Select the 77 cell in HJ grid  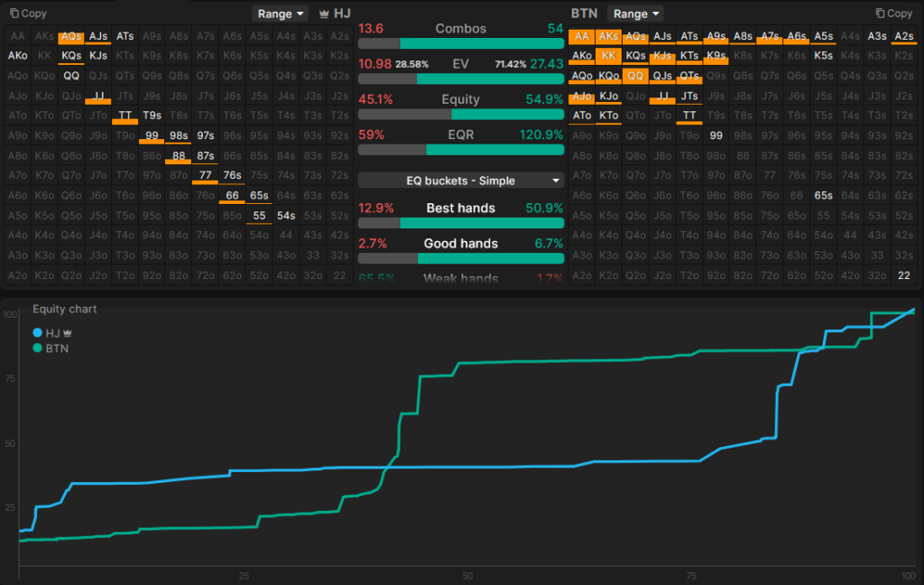pyautogui.click(x=206, y=175)
